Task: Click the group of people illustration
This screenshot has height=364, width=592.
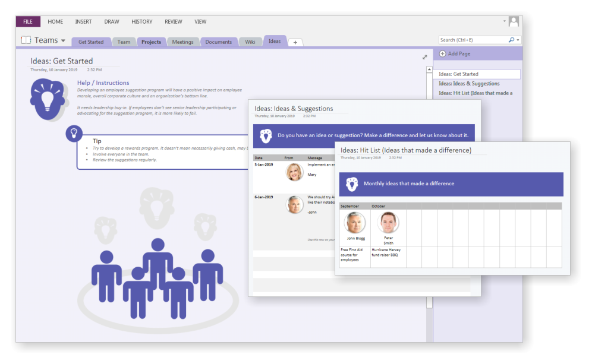Action: (158, 278)
